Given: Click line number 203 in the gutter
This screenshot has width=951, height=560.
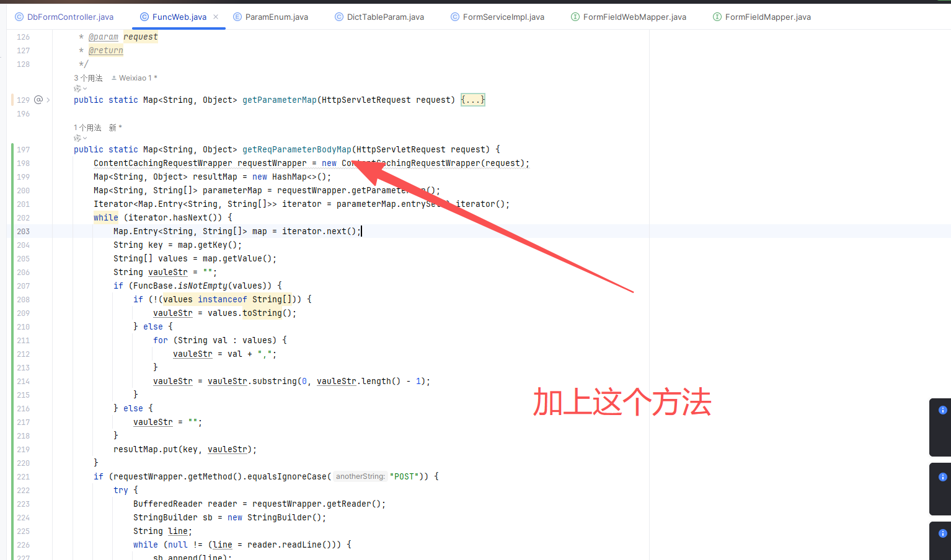Looking at the screenshot, I should (x=24, y=232).
